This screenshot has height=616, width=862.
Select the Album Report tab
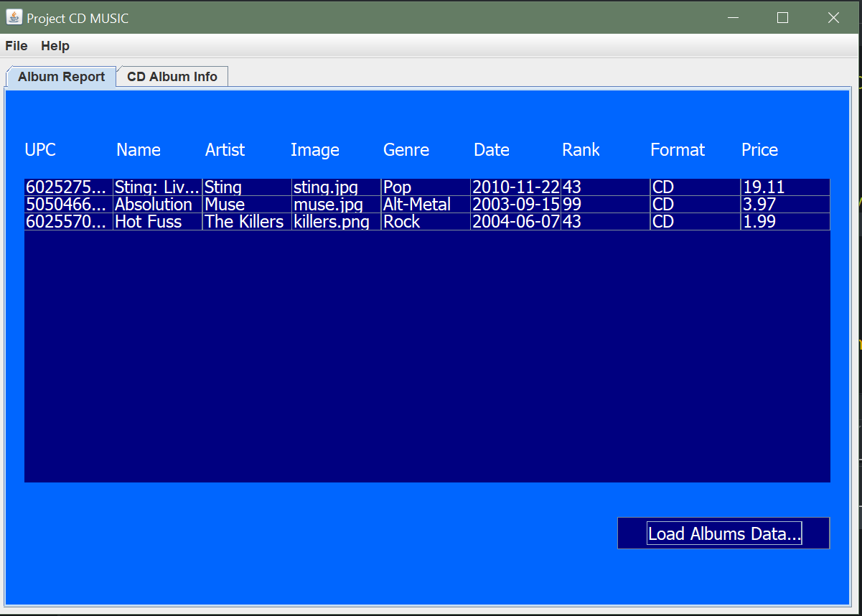tap(61, 77)
